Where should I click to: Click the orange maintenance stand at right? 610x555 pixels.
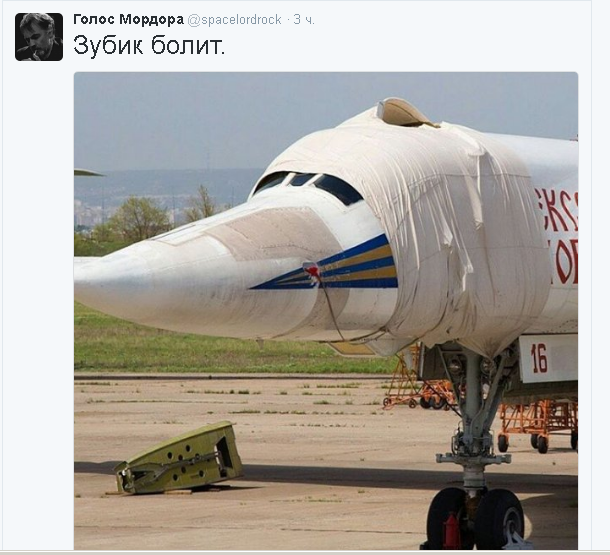(x=538, y=426)
